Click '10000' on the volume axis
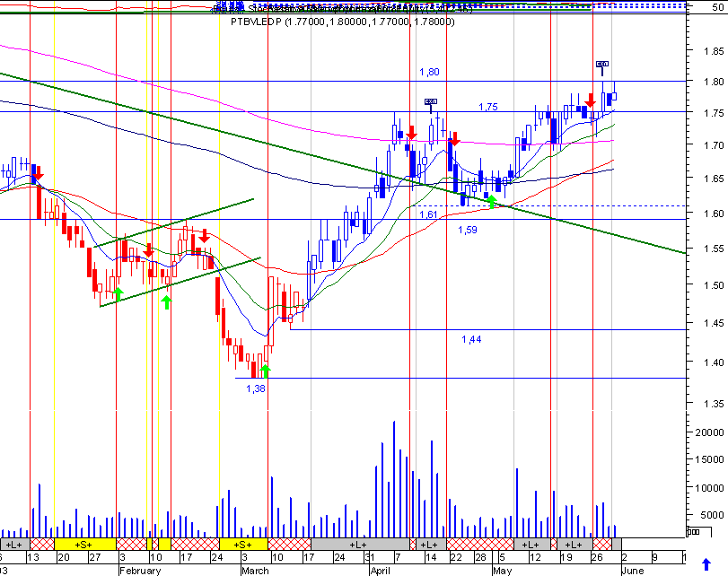The width and height of the screenshot is (728, 576). pos(709,488)
